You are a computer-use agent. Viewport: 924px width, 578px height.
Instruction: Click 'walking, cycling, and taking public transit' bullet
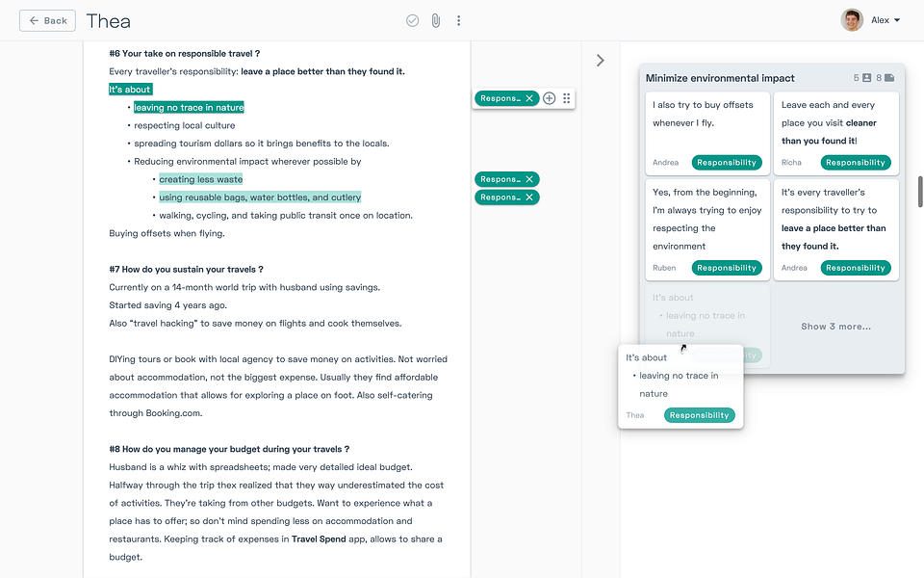286,216
